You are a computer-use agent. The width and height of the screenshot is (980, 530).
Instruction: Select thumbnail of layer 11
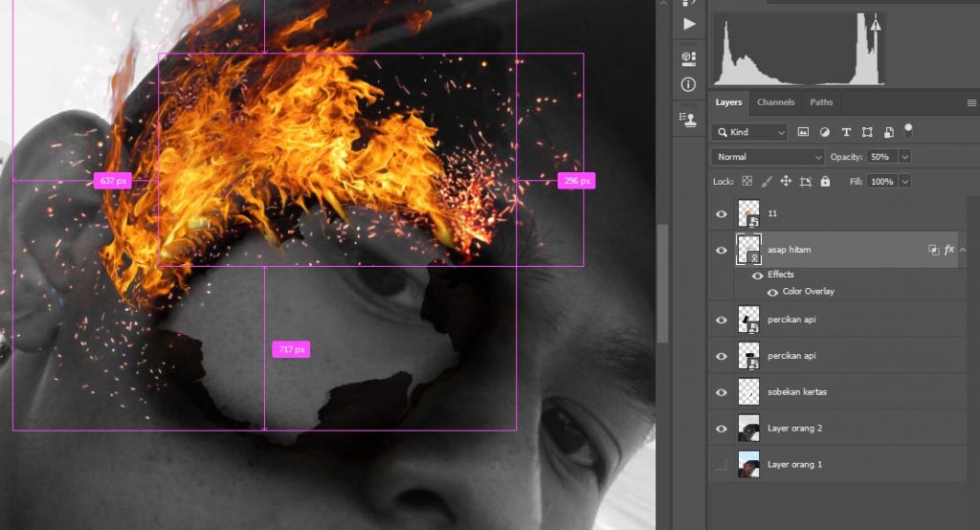(748, 213)
